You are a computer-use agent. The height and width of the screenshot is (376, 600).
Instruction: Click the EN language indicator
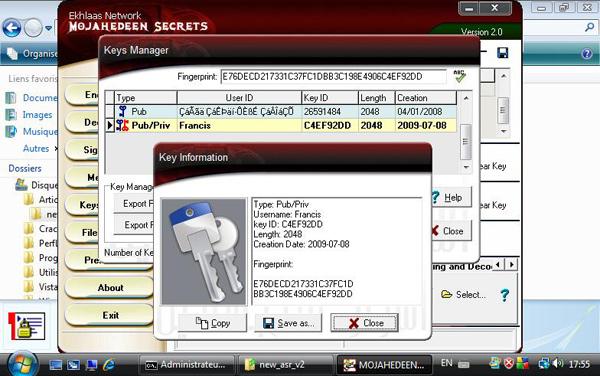pos(446,363)
